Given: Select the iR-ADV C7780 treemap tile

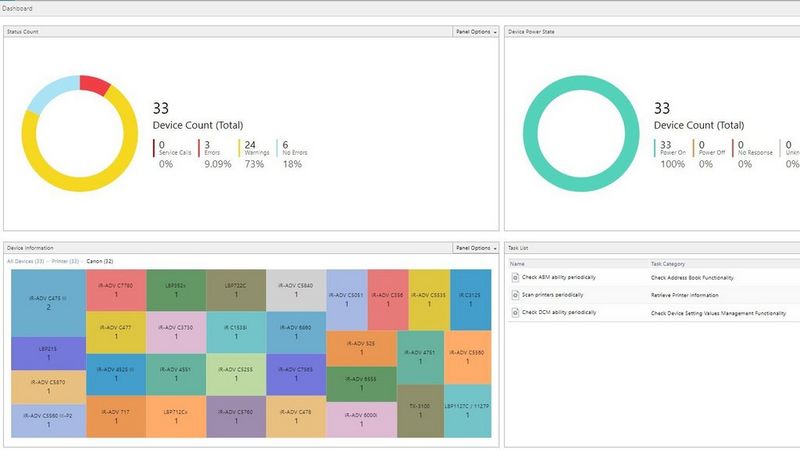Looking at the screenshot, I should (116, 290).
